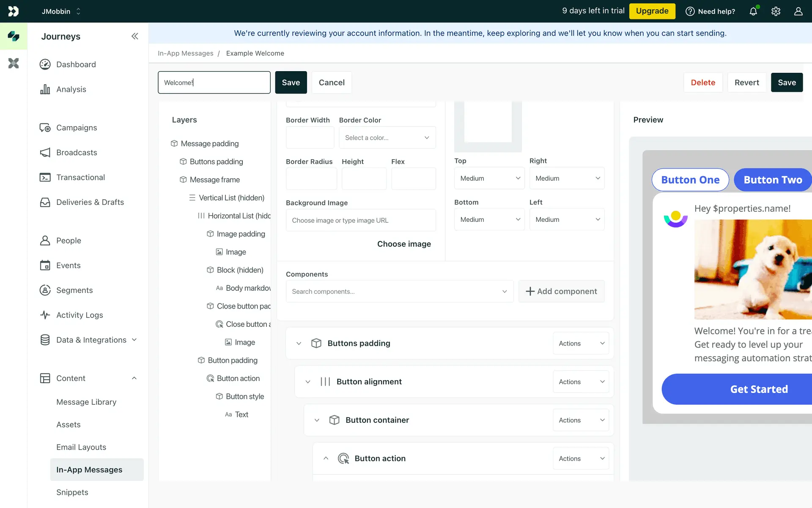Screen dimensions: 812x508
Task: Open Message Library in sidebar
Action: [x=86, y=402]
